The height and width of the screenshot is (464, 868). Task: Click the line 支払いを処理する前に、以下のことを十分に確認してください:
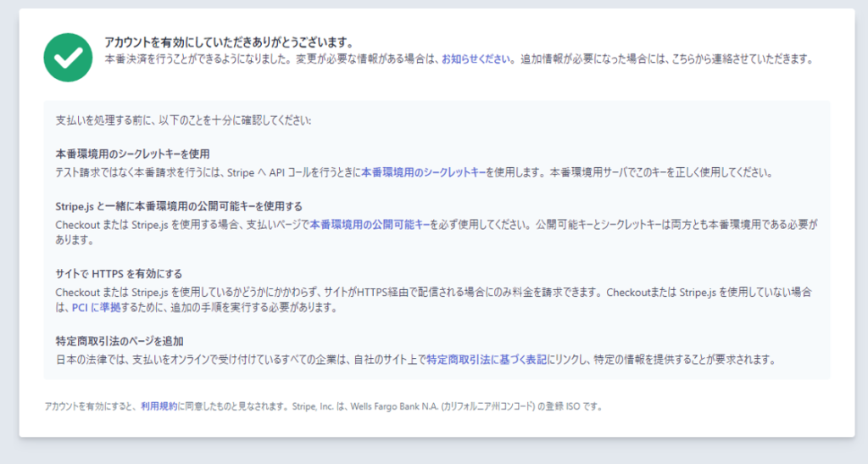pyautogui.click(x=183, y=120)
